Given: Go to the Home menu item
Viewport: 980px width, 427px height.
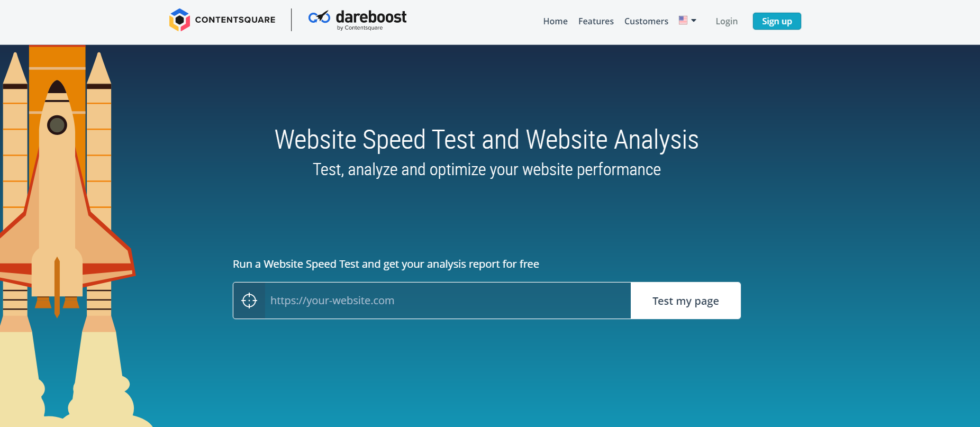Looking at the screenshot, I should pos(555,21).
